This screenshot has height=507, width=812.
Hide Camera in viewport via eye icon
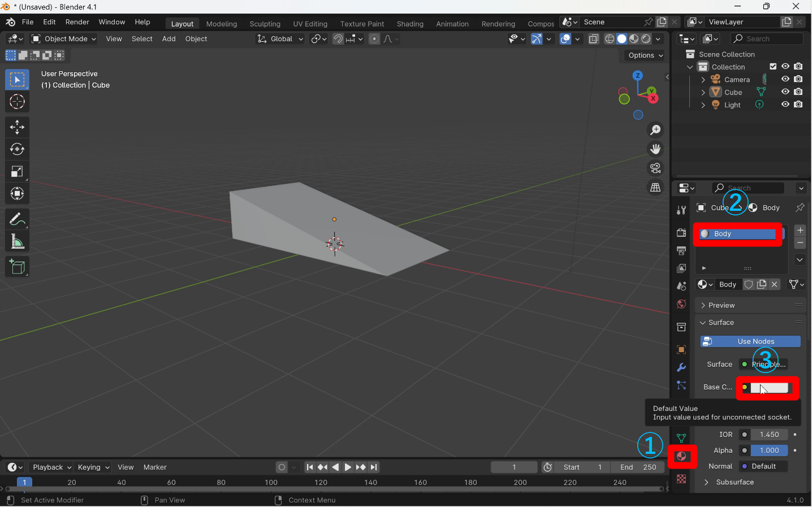[785, 79]
